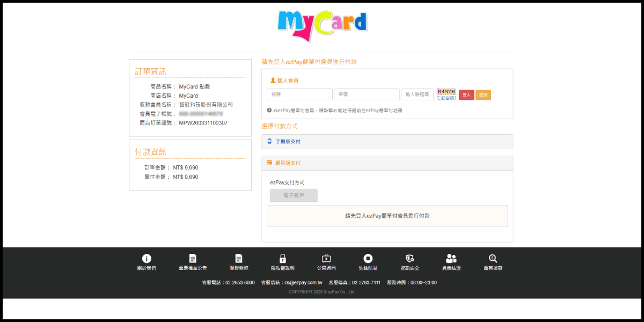
Task: Open 關於我們 info icon in footer
Action: point(147,259)
